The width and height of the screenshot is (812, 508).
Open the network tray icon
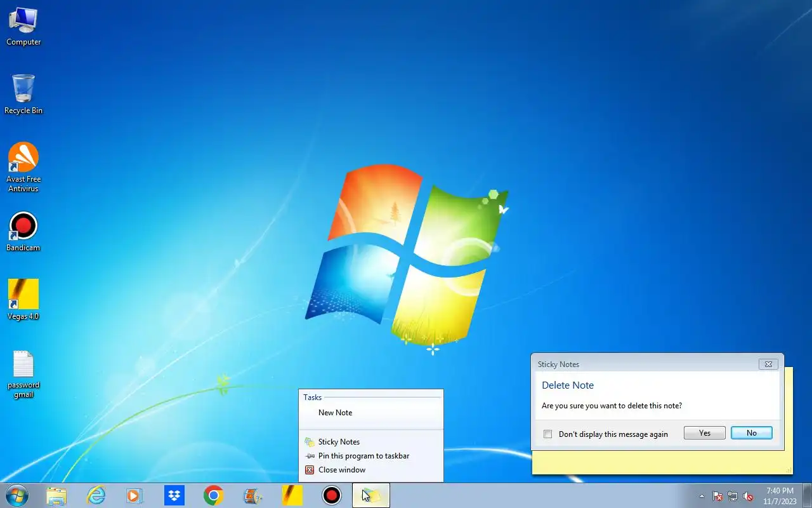pyautogui.click(x=733, y=496)
